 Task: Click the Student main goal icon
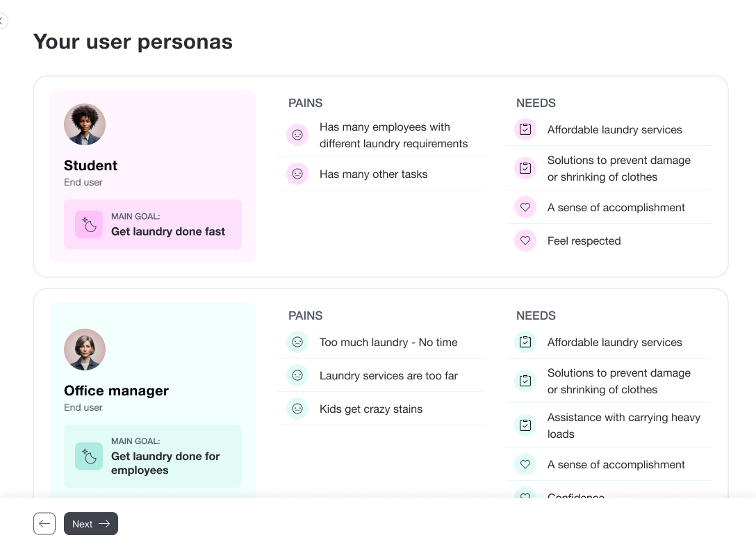pyautogui.click(x=89, y=224)
